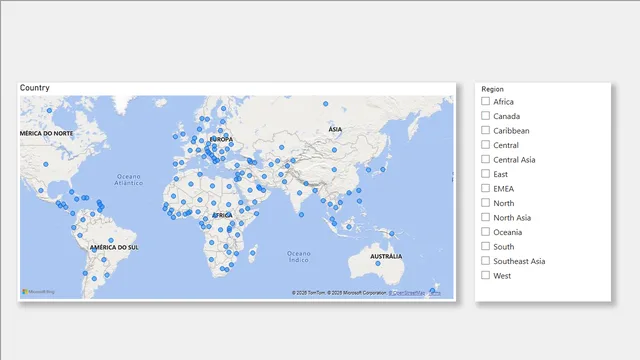This screenshot has height=360, width=640.
Task: Select the North Asia checkbox
Action: (485, 217)
